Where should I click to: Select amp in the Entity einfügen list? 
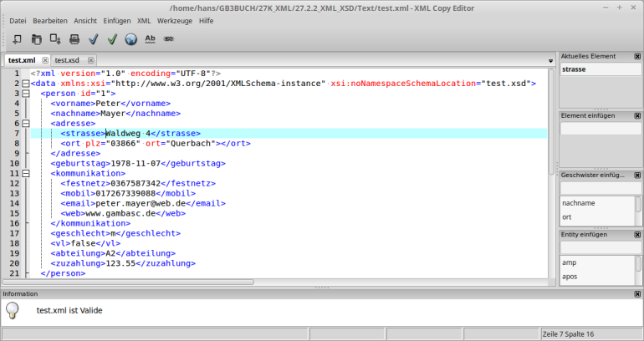(x=570, y=262)
